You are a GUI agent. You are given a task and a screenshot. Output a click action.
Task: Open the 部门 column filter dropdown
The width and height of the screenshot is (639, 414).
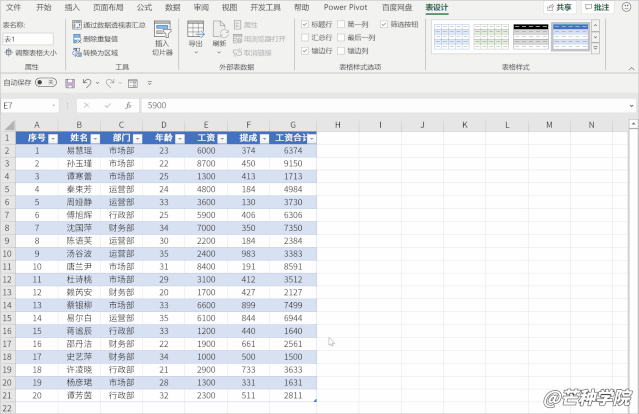point(138,139)
